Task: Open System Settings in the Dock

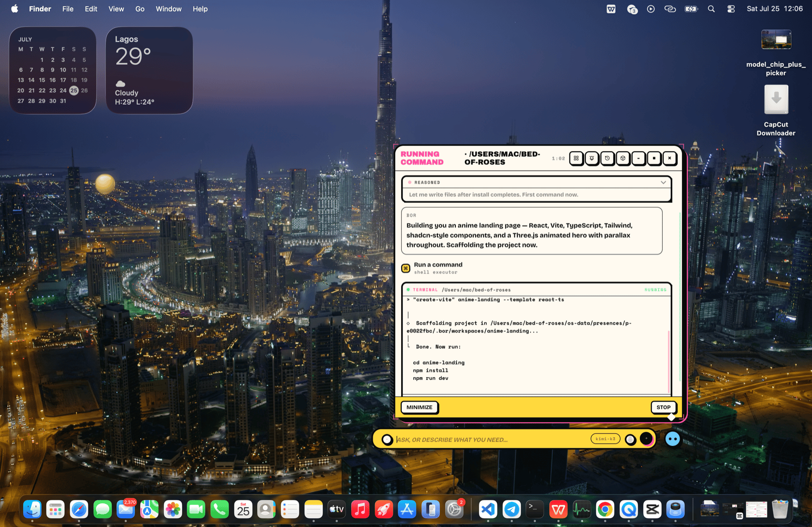Action: 454,509
